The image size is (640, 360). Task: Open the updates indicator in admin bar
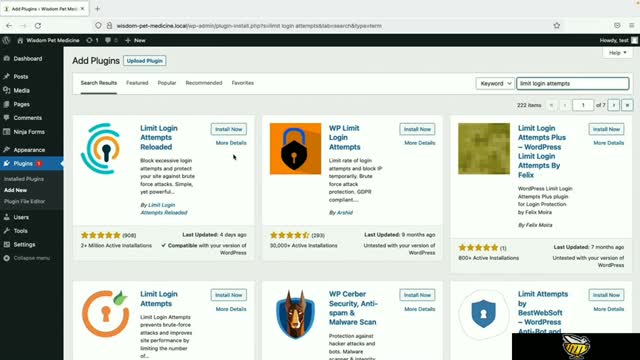click(x=92, y=40)
